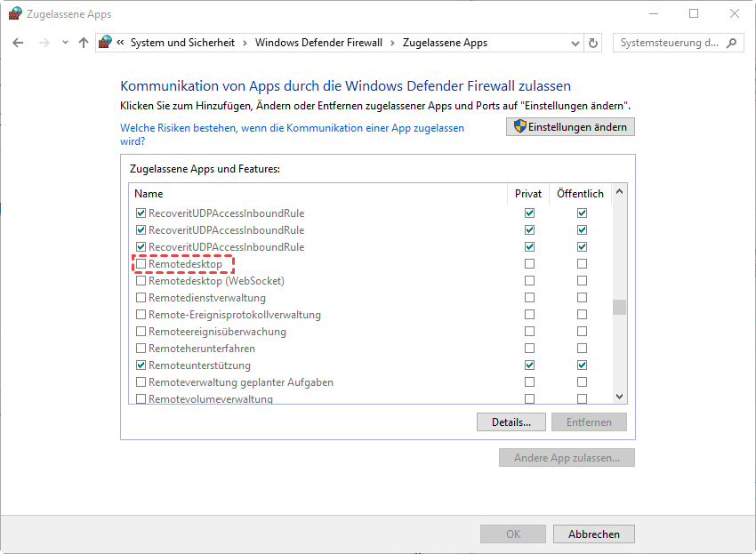Click window title bar firewall icon
Viewport: 756px width, 554px height.
tap(15, 13)
